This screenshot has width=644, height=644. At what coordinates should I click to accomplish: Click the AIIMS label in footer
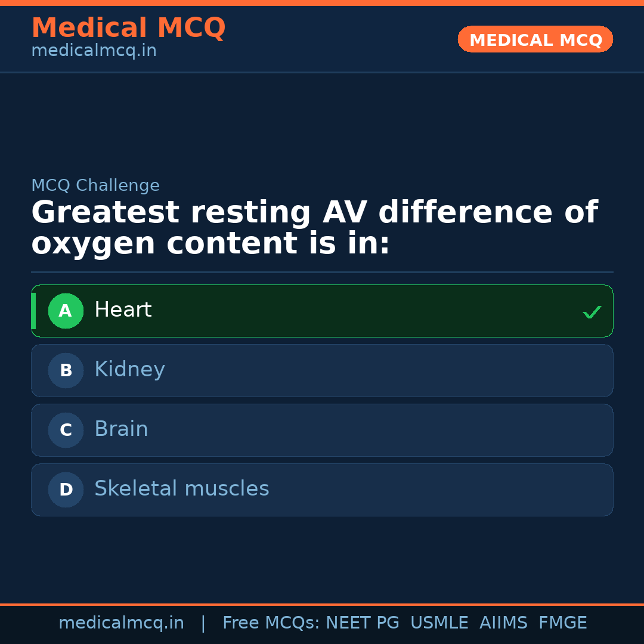pyautogui.click(x=504, y=623)
